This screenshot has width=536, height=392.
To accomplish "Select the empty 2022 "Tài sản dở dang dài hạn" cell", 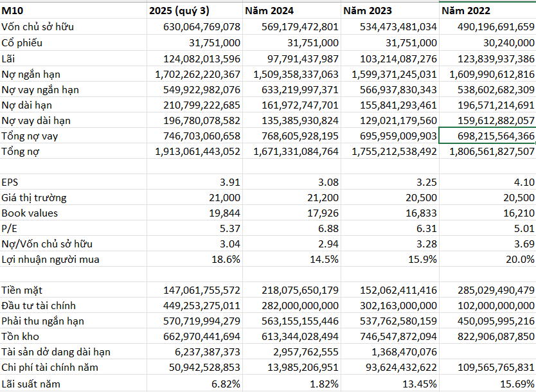I will coord(487,352).
